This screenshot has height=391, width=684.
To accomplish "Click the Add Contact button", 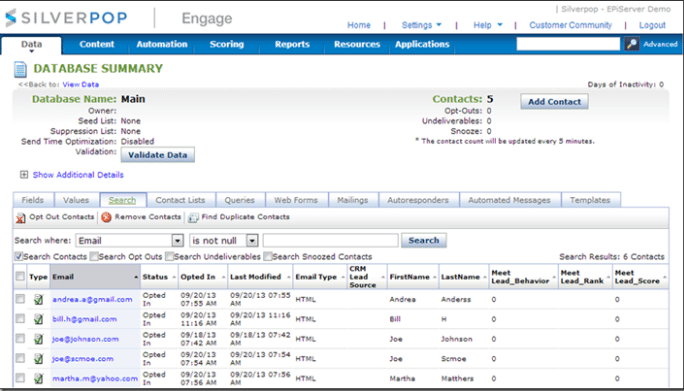I will coord(554,102).
